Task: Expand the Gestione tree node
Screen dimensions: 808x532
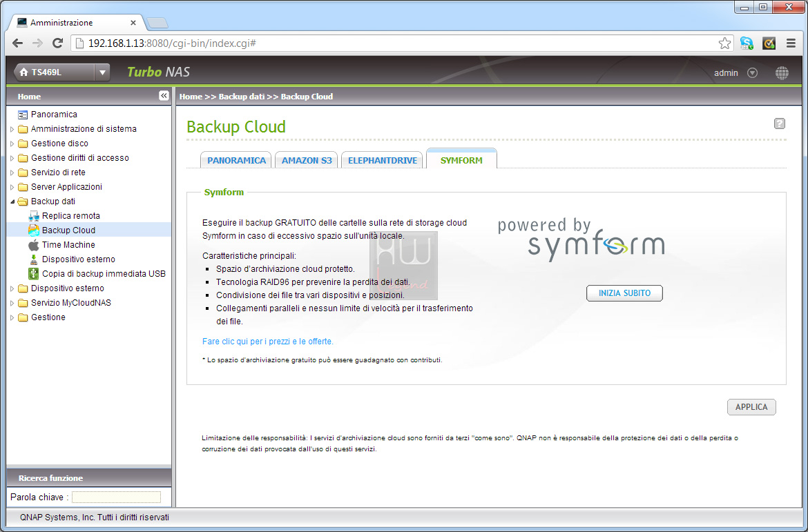Action: coord(12,317)
